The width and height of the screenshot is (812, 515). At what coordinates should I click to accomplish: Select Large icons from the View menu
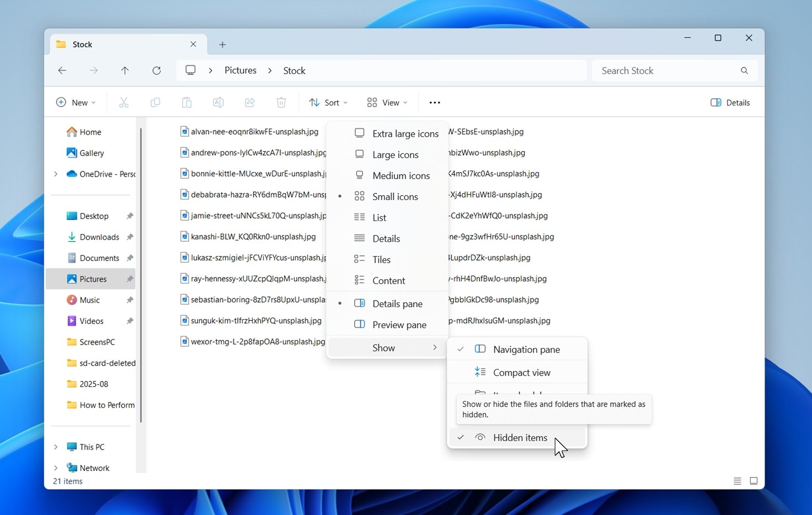[395, 155]
